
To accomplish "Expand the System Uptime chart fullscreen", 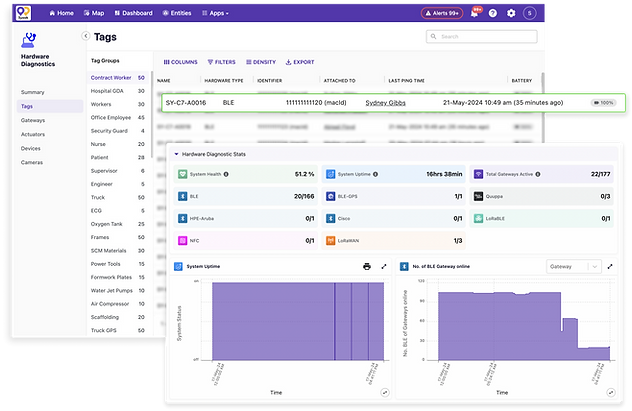I will tap(384, 266).
